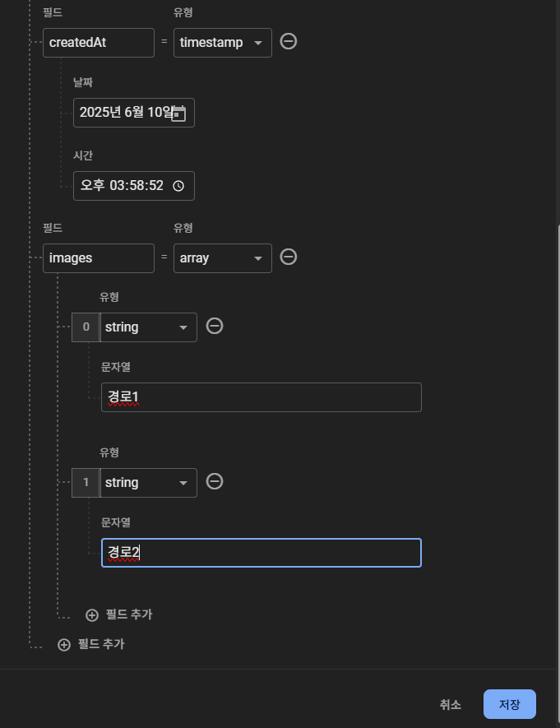Click plus icon for adding document field
The image size is (560, 728).
click(x=64, y=645)
